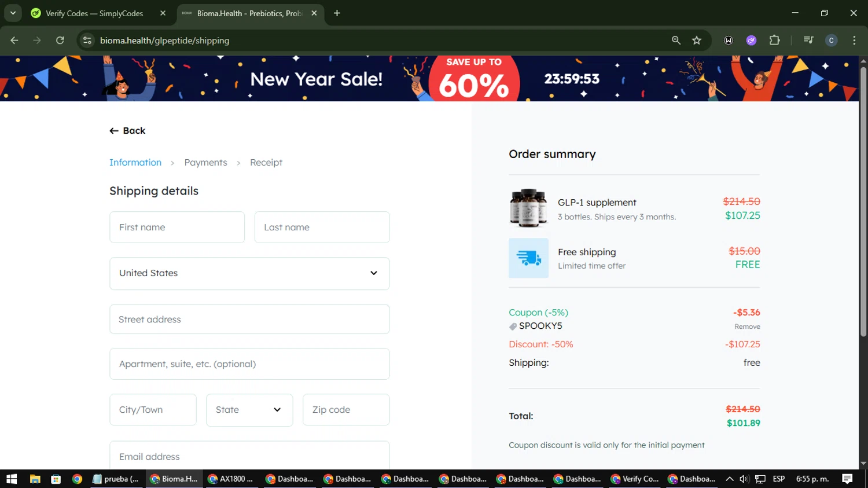
Task: Open the Chrome profile avatar C
Action: coord(831,41)
